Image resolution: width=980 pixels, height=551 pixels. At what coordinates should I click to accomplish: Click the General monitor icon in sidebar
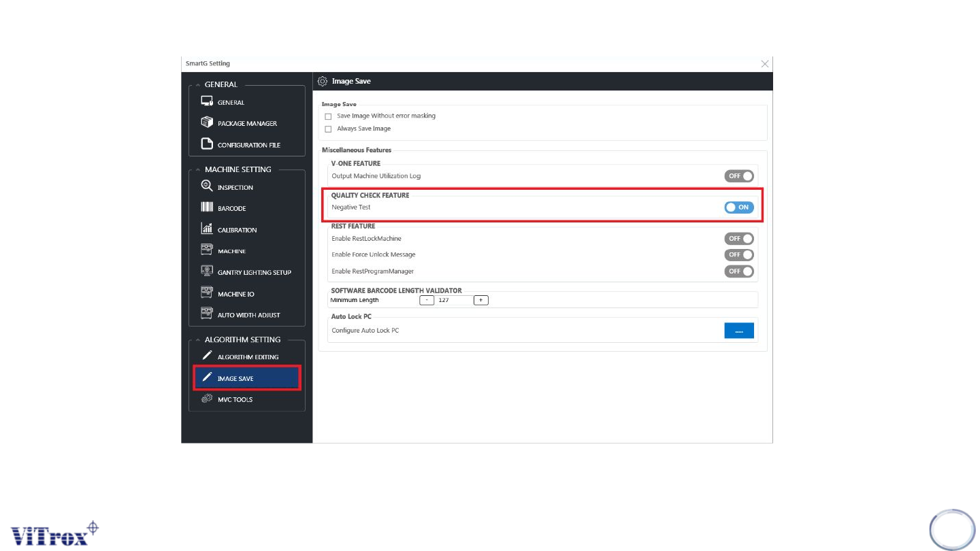tap(208, 101)
